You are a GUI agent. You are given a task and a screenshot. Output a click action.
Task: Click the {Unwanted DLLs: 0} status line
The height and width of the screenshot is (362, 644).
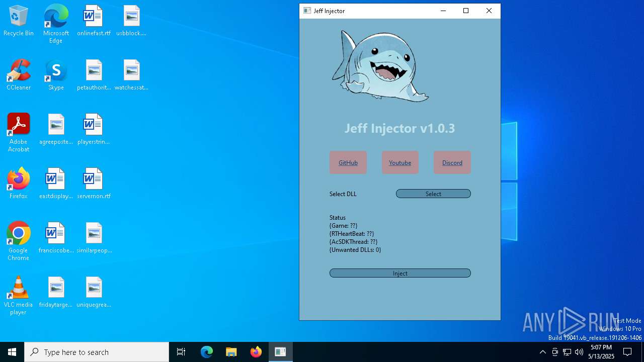pos(355,250)
